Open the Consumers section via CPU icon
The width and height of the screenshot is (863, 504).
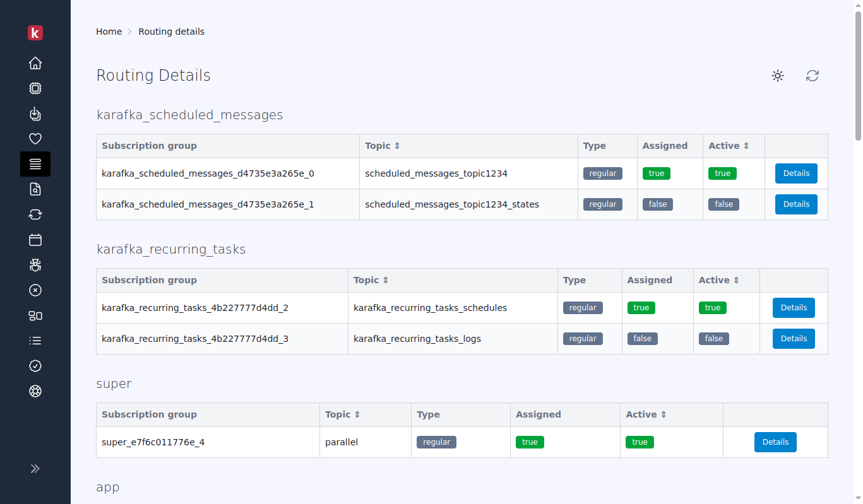click(x=35, y=88)
